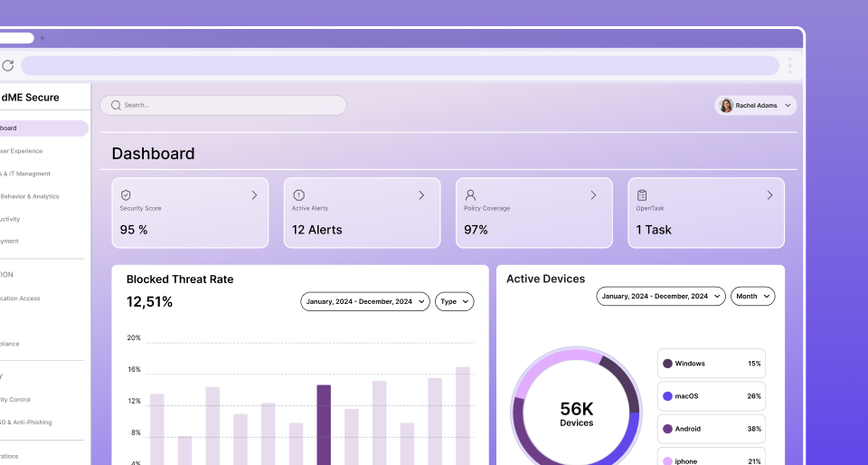Open Active Devices date range dropdown
The width and height of the screenshot is (868, 465).
pyautogui.click(x=661, y=296)
